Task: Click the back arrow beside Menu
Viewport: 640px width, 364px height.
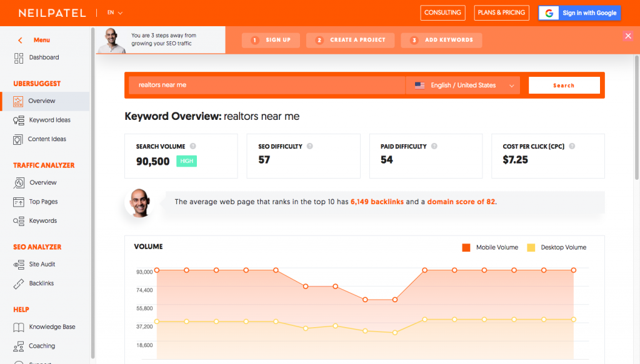Action: pyautogui.click(x=20, y=40)
